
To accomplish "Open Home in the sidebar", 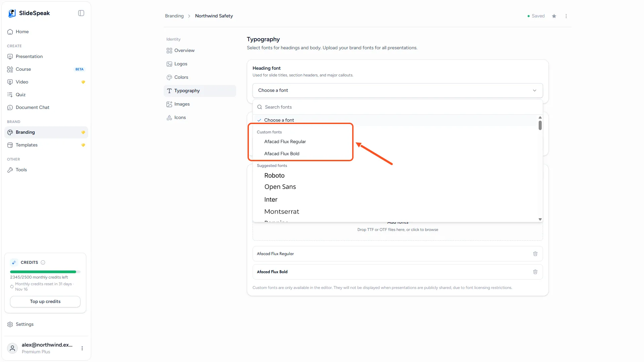I will tap(46, 32).
